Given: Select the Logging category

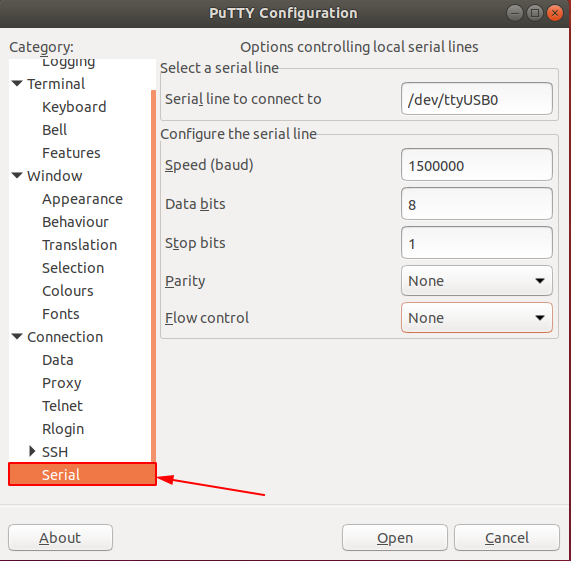Looking at the screenshot, I should coord(68,63).
